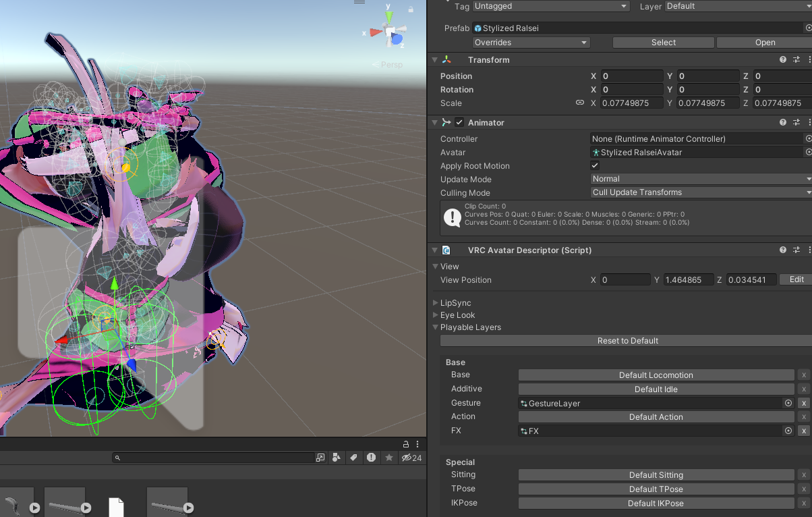This screenshot has height=517, width=812.
Task: Click the red X axis cone on scene gizmo
Action: [374, 32]
